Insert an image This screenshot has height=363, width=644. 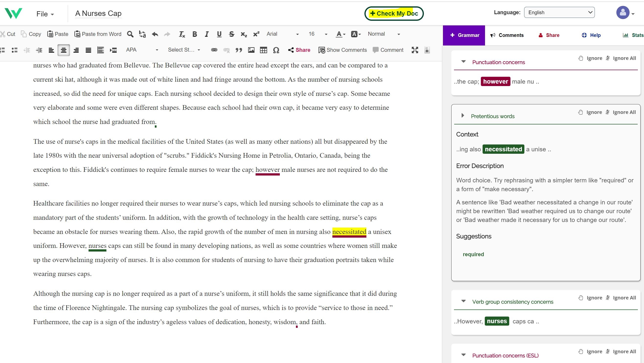click(x=251, y=50)
